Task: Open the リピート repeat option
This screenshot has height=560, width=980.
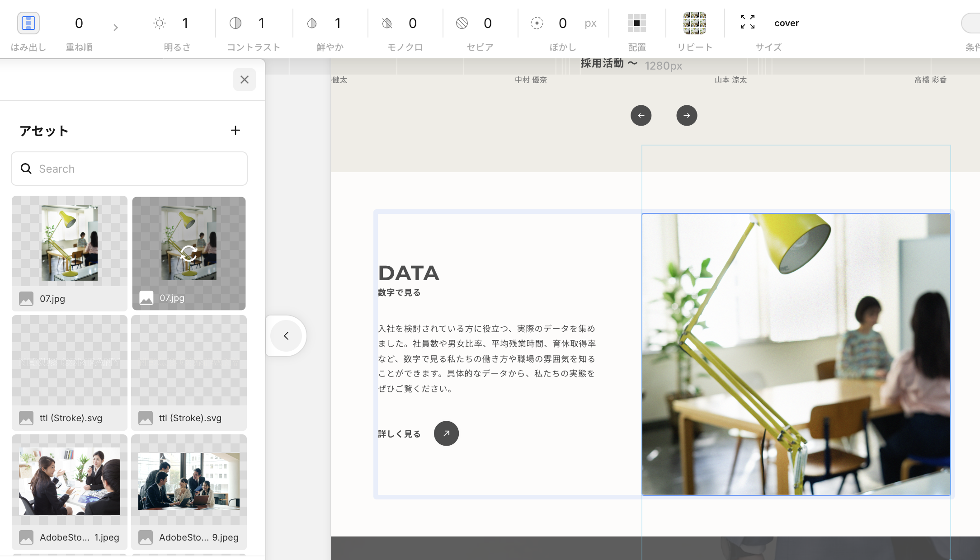Action: pyautogui.click(x=695, y=23)
